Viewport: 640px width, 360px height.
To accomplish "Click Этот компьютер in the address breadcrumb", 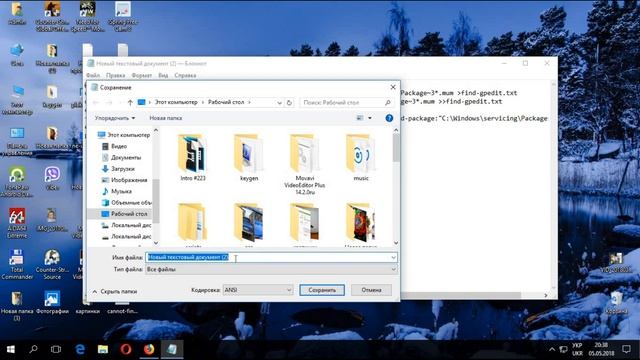I will (x=176, y=102).
